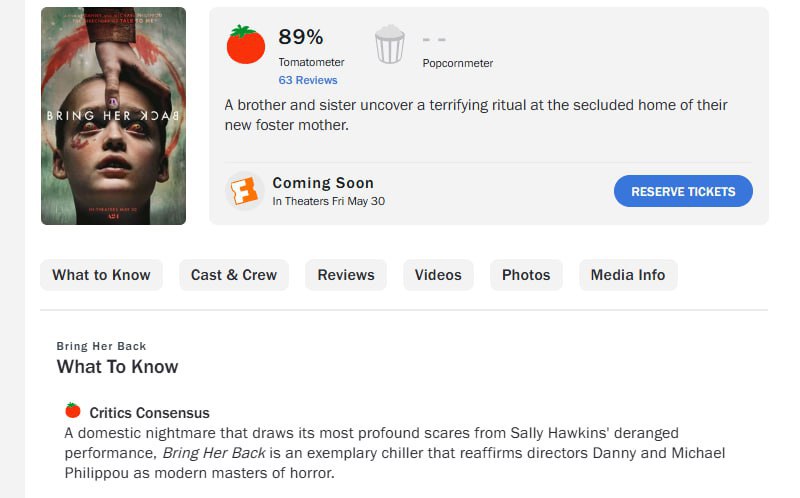800x498 pixels.
Task: Click the orange Fandango ticket icon
Action: 244,191
